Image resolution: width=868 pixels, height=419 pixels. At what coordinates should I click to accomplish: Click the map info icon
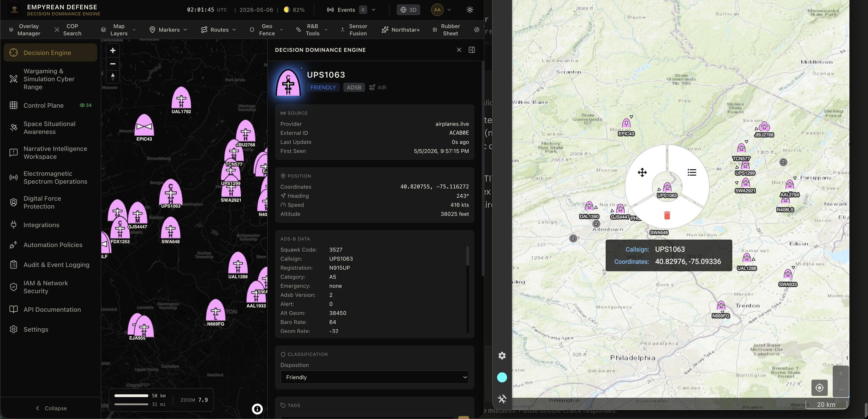tap(257, 409)
